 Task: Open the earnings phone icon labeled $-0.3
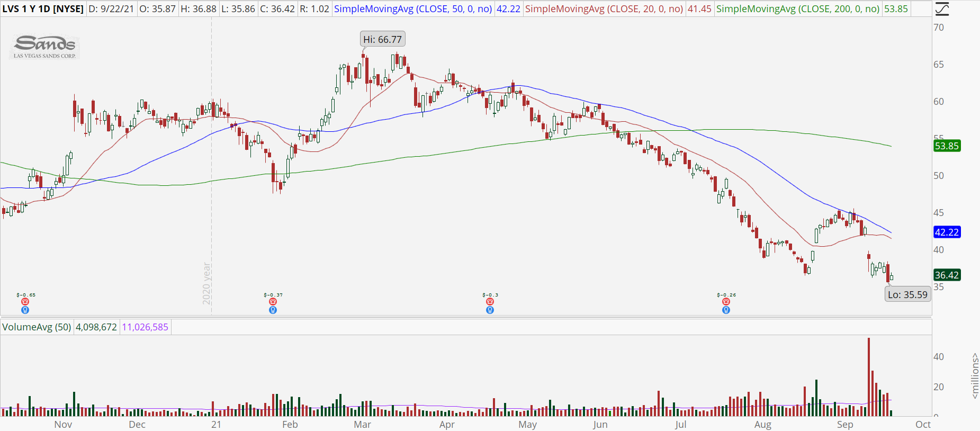point(490,302)
